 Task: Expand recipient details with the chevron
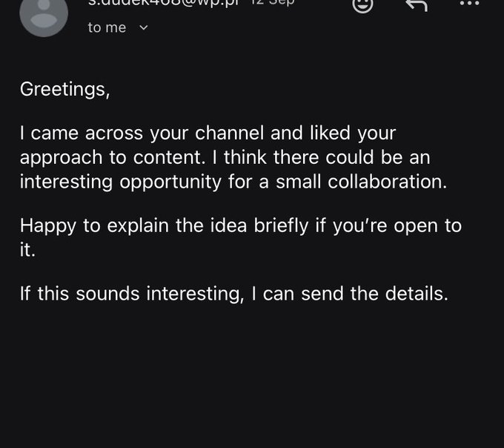[x=144, y=27]
